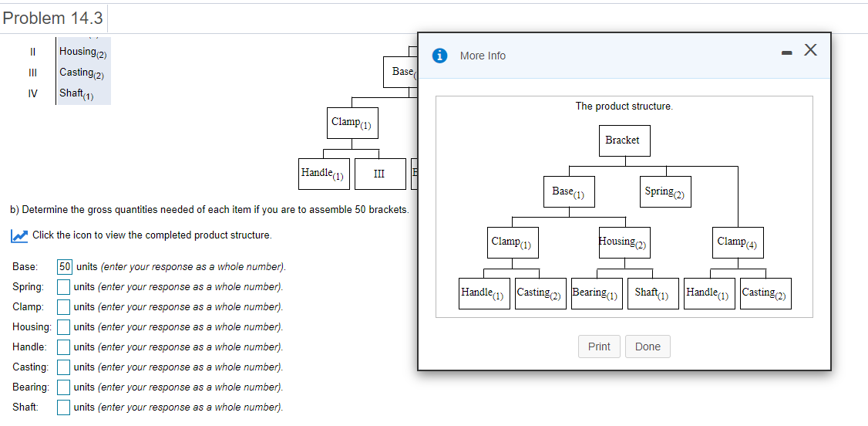Click the Clamp(4) node in the dialog
868x426 pixels.
tap(738, 242)
